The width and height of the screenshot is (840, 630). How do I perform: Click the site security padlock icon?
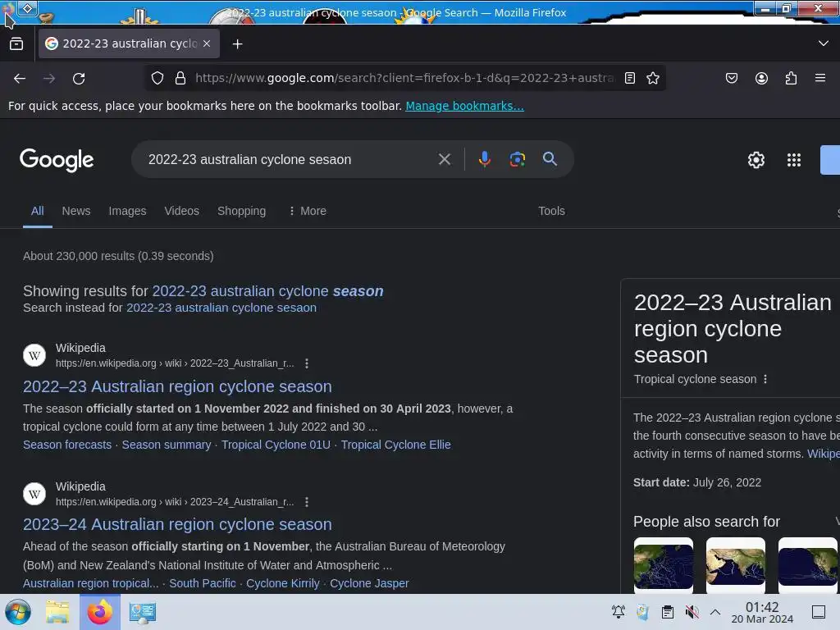click(x=180, y=78)
